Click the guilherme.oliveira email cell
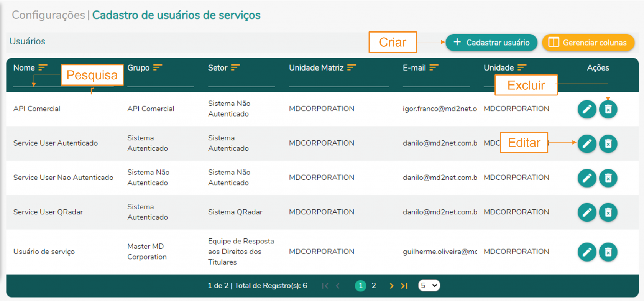 tap(440, 252)
